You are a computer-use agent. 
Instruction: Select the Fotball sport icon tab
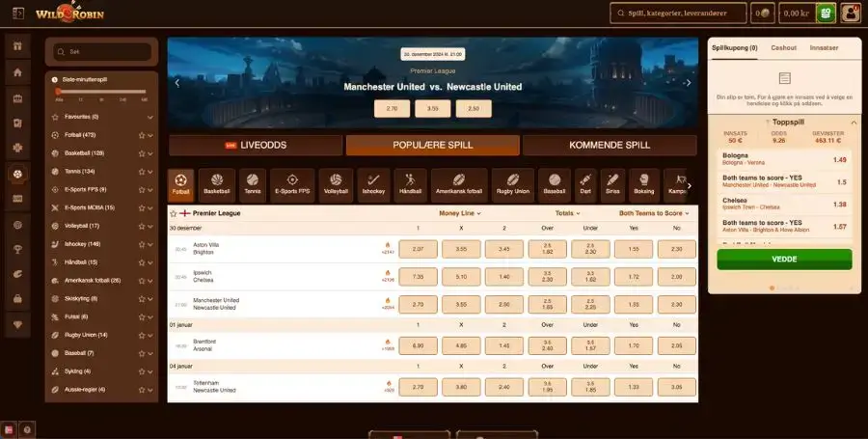coord(180,185)
